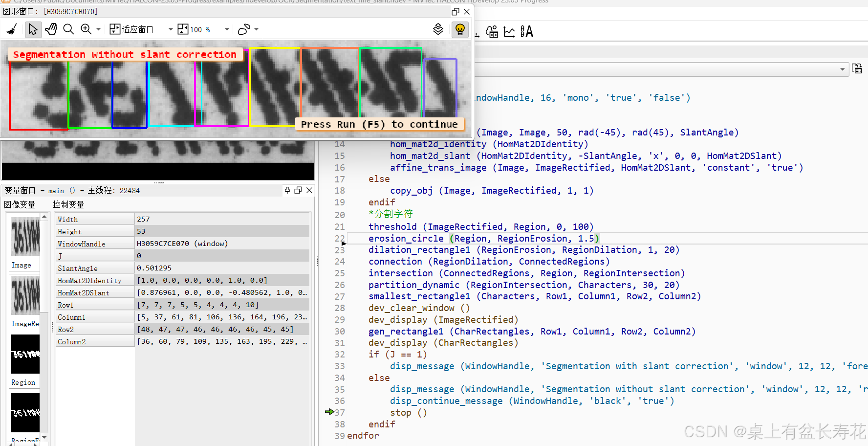The width and height of the screenshot is (868, 446).
Task: Select the Width variable name
Action: 67,220
